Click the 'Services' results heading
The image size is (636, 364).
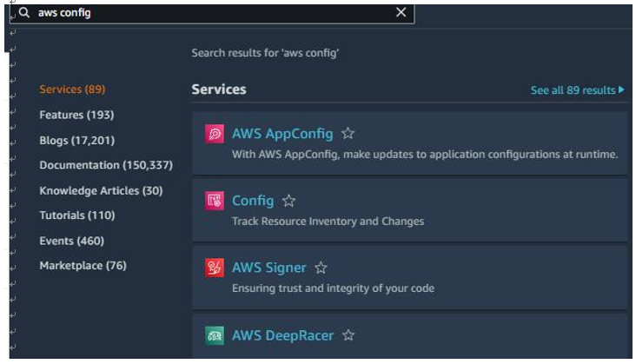[x=219, y=89]
